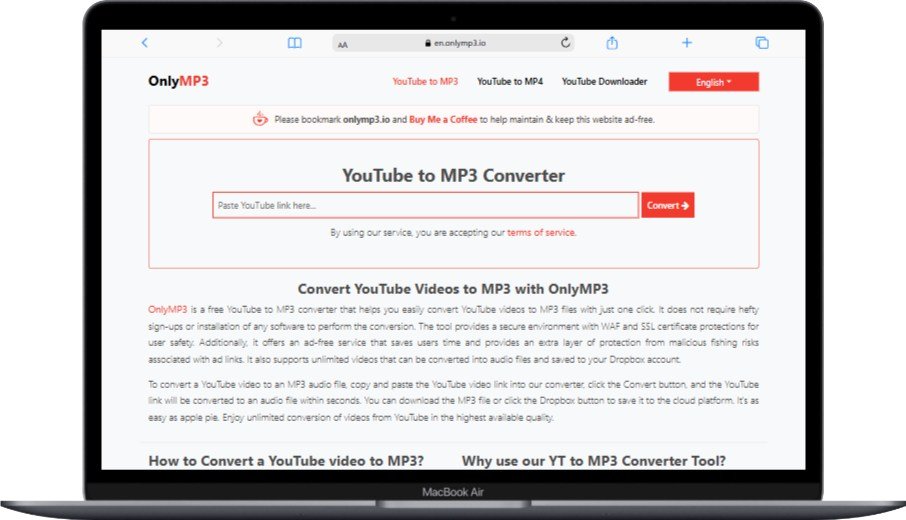
Task: Open the Safari share icon
Action: point(612,43)
